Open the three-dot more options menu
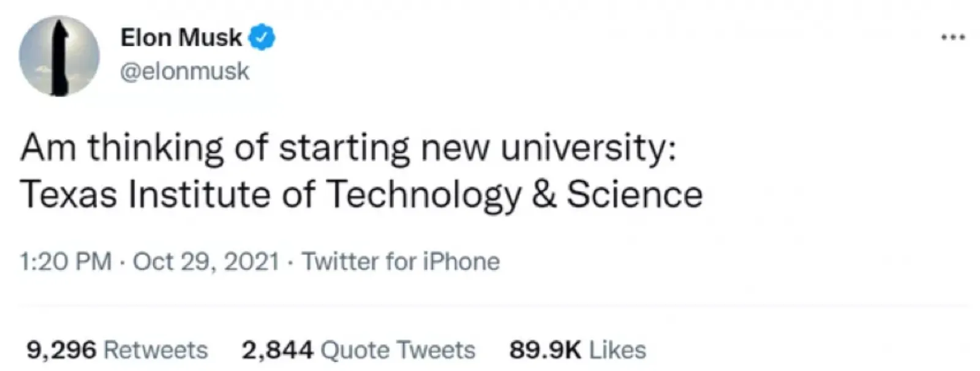 coord(953,38)
